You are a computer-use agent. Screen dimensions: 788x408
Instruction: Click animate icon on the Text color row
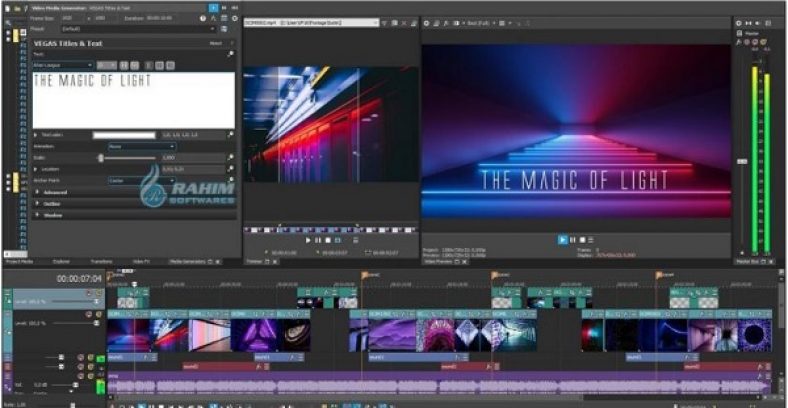230,135
